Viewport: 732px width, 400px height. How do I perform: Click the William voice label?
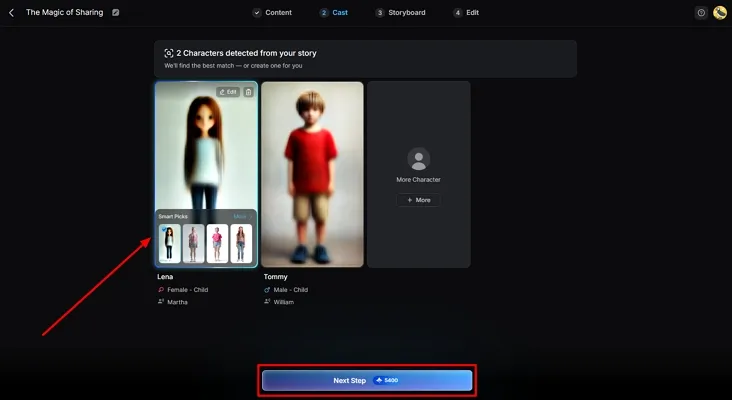pyautogui.click(x=284, y=302)
